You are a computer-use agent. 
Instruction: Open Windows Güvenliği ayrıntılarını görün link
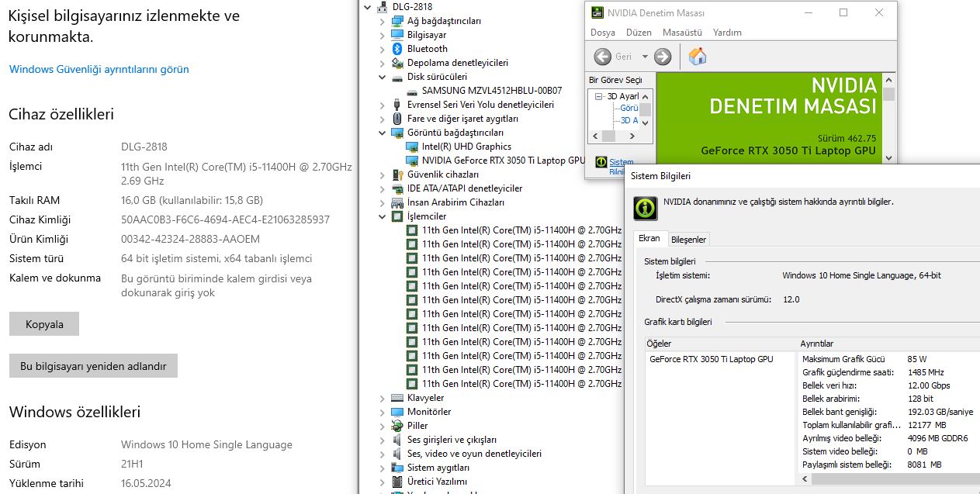point(99,69)
